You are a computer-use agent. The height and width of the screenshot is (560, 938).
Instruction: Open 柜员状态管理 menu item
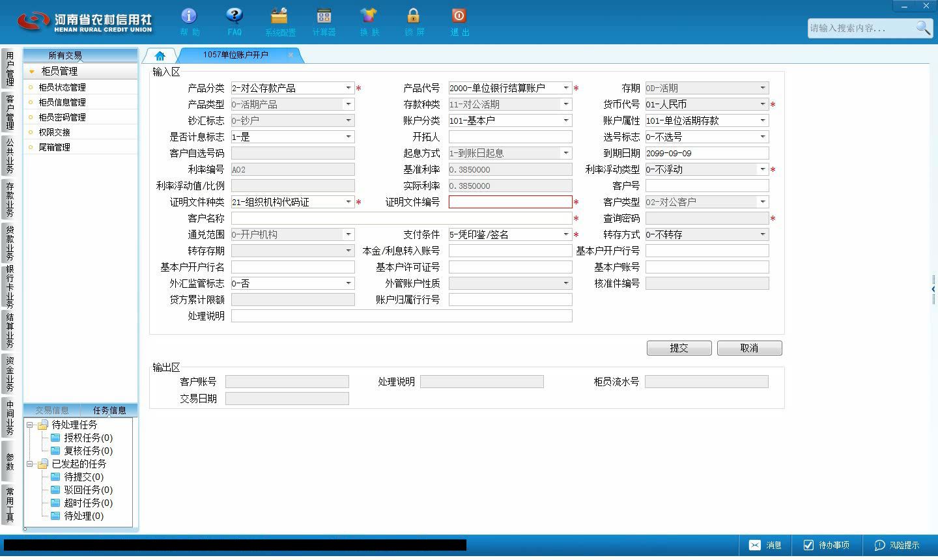(62, 87)
